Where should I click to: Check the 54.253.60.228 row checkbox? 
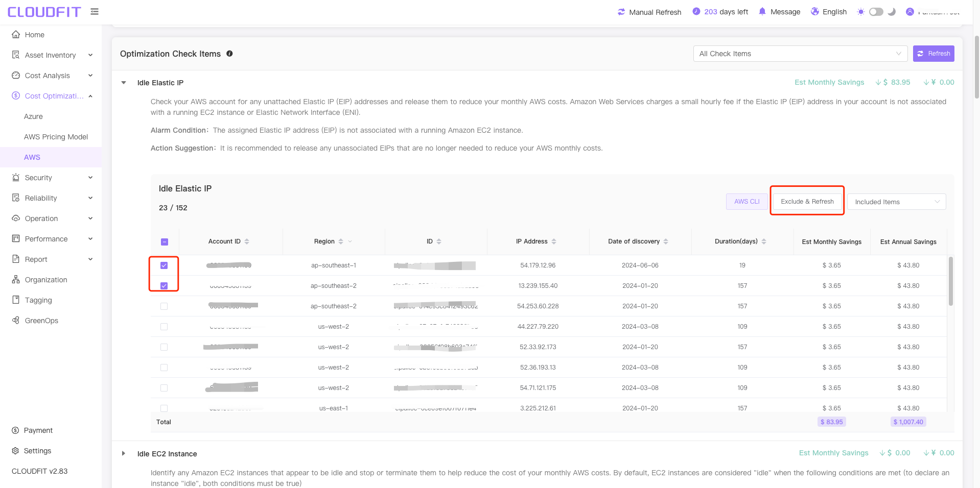[164, 306]
